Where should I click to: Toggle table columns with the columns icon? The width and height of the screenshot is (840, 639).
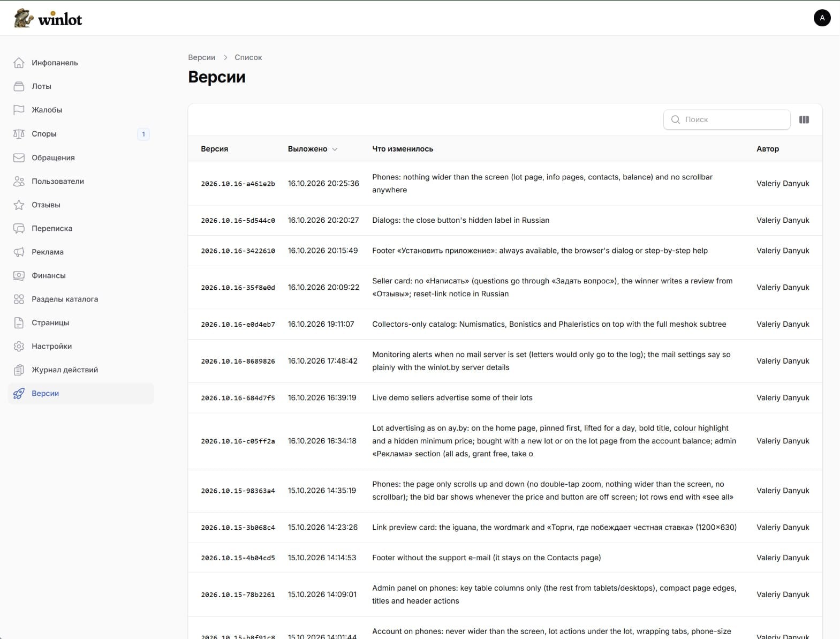(x=804, y=119)
